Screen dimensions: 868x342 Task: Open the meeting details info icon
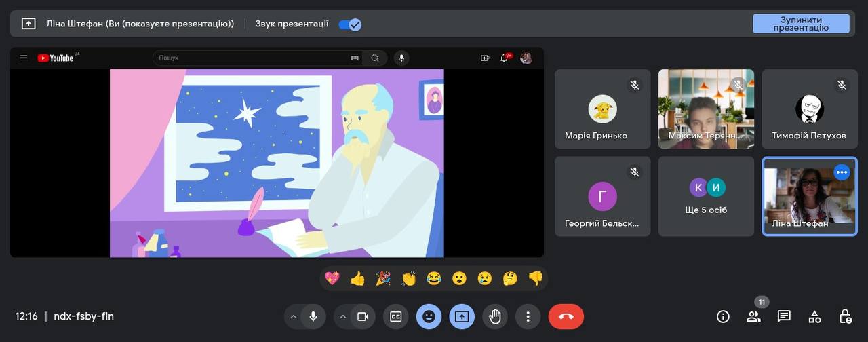pos(723,316)
